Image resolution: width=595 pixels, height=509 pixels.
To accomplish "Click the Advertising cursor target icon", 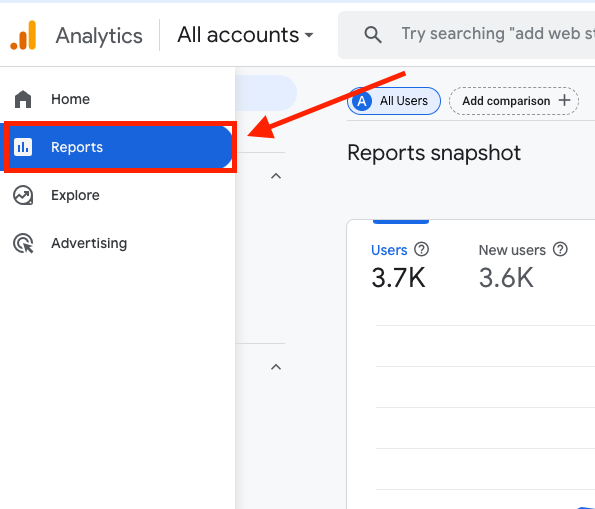I will click(x=23, y=243).
